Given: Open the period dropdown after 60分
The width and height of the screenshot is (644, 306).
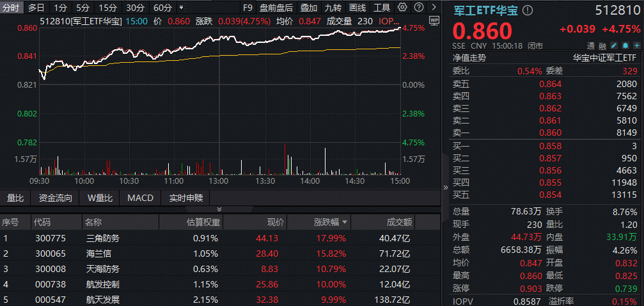Looking at the screenshot, I should [181, 8].
